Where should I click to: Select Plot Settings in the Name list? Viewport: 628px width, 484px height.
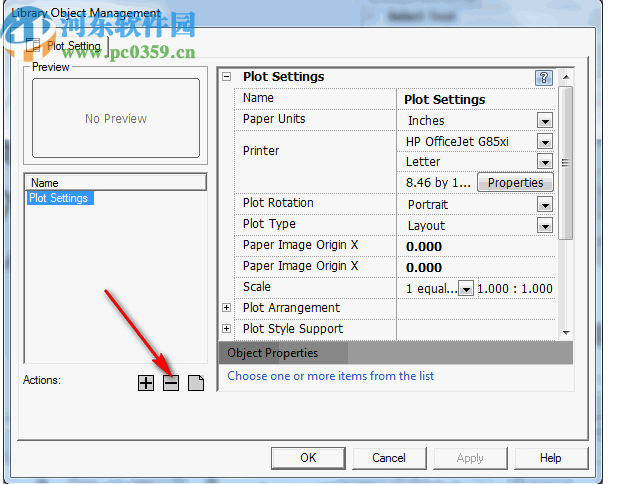click(59, 198)
